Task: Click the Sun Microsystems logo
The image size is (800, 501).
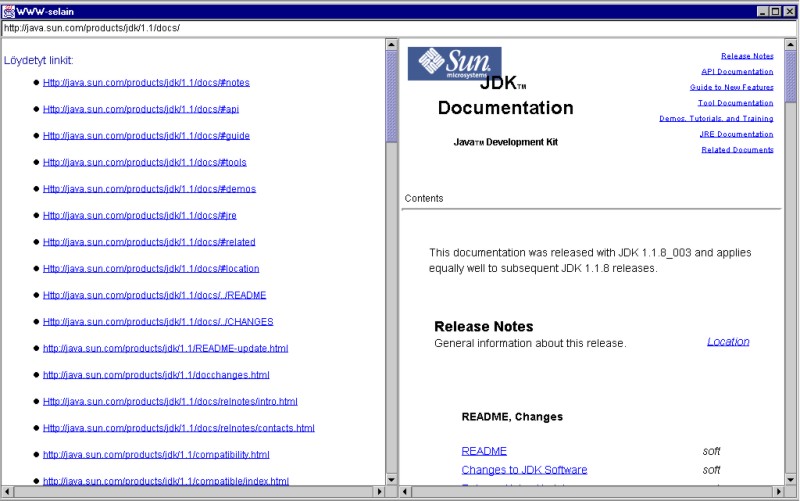Action: click(x=454, y=63)
